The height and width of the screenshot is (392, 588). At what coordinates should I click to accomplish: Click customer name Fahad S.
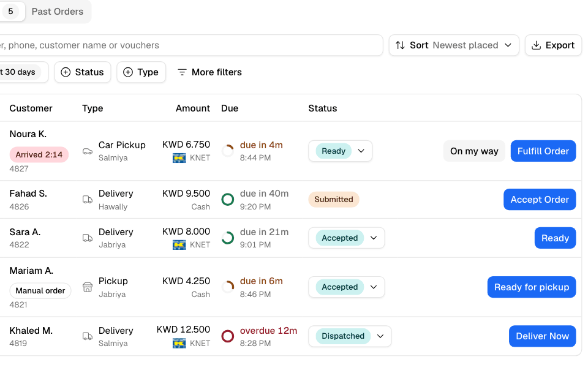click(28, 194)
